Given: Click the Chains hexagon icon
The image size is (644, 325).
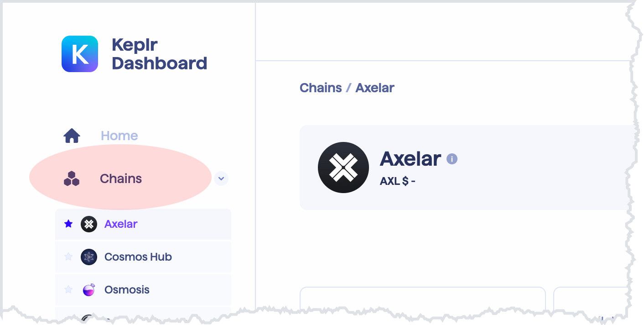Looking at the screenshot, I should point(72,178).
